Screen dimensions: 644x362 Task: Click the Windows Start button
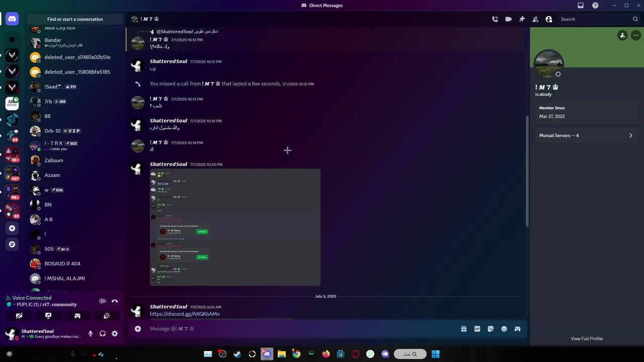tap(436, 354)
